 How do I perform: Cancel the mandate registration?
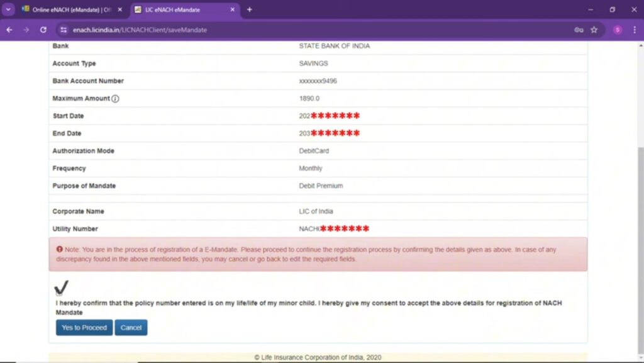click(x=131, y=328)
